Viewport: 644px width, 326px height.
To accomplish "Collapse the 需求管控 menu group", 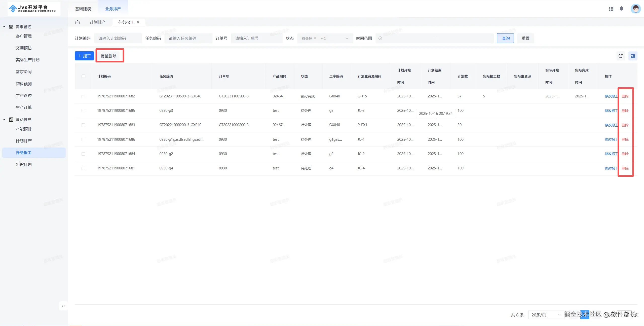I will click(4, 27).
